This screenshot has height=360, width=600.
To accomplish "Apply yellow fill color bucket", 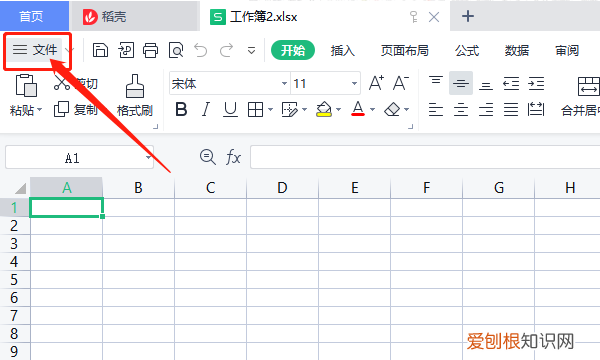I will coord(324,109).
